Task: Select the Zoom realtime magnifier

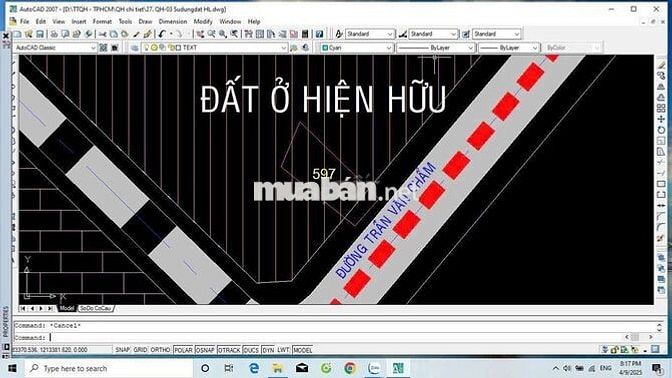Action: 211,34
